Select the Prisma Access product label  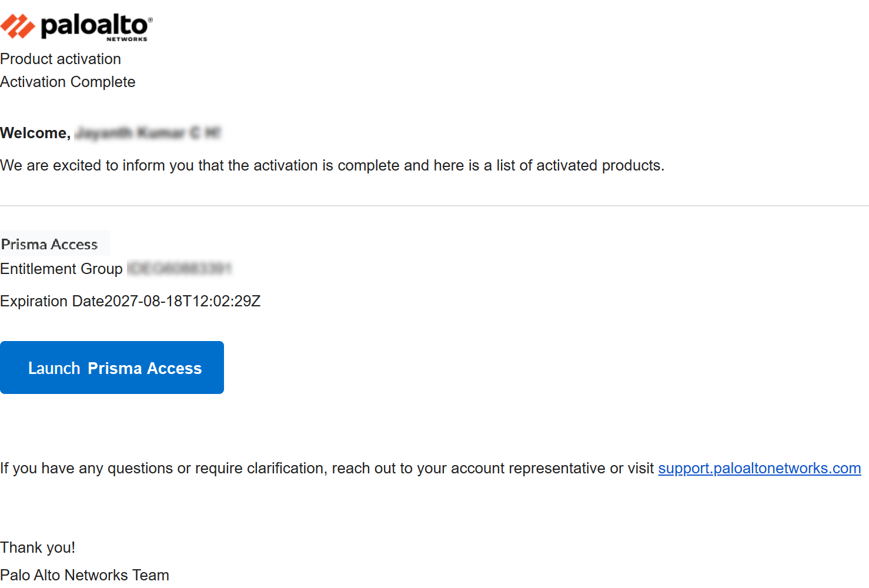pos(49,244)
